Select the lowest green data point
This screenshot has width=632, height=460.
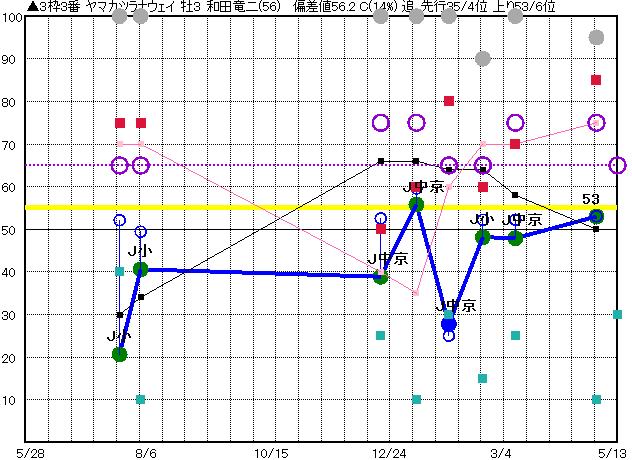point(120,354)
